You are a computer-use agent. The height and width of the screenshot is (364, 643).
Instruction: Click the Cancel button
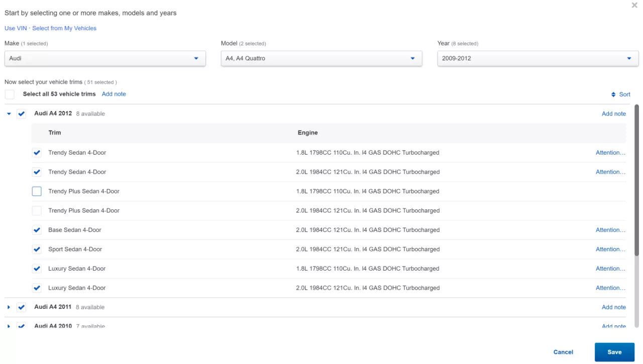pyautogui.click(x=563, y=352)
